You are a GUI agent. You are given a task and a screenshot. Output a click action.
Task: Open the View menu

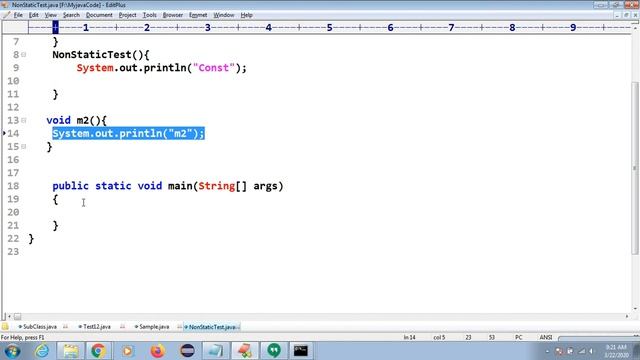point(51,15)
